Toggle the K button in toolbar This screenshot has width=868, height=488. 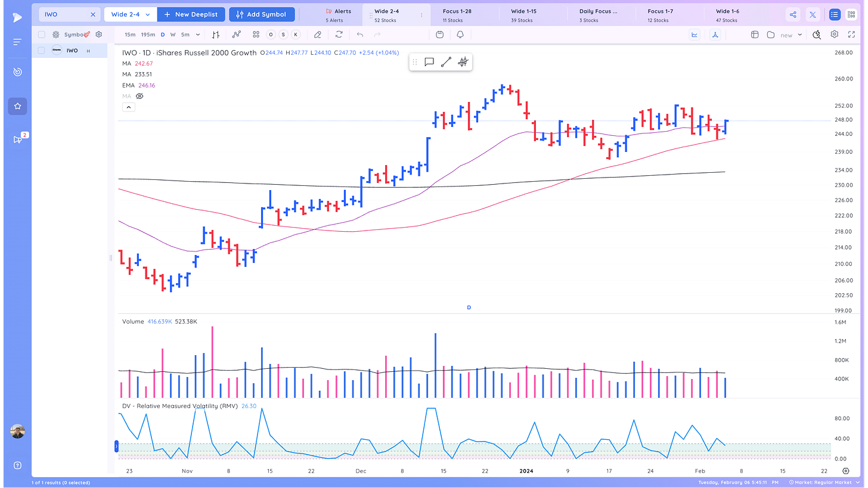[295, 35]
